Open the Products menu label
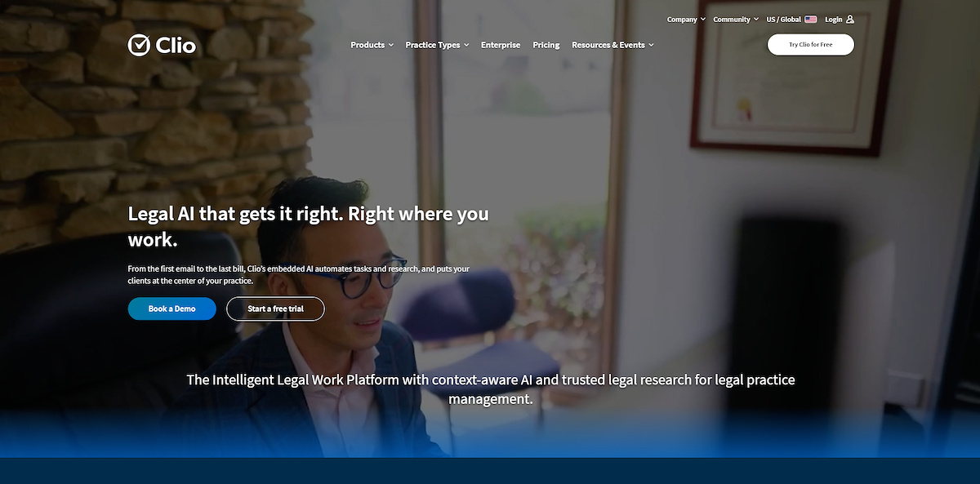980x484 pixels. point(367,45)
